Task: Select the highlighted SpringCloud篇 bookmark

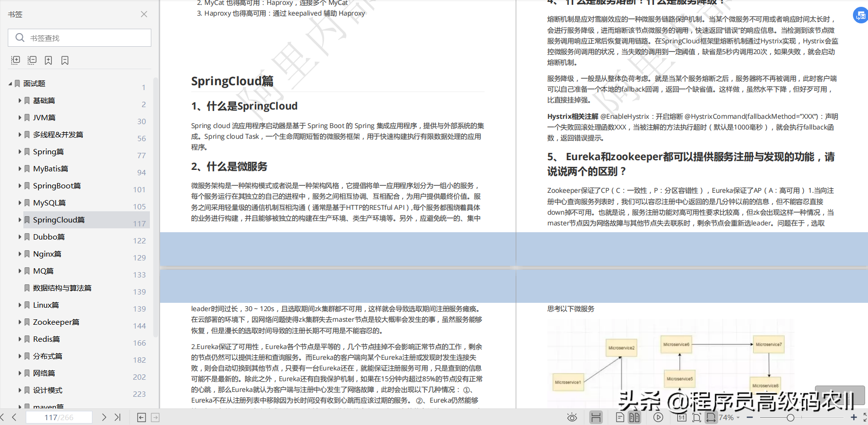Action: pyautogui.click(x=59, y=220)
